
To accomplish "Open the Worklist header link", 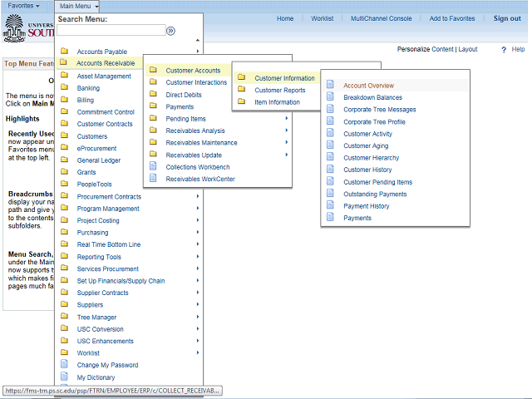I will (323, 18).
